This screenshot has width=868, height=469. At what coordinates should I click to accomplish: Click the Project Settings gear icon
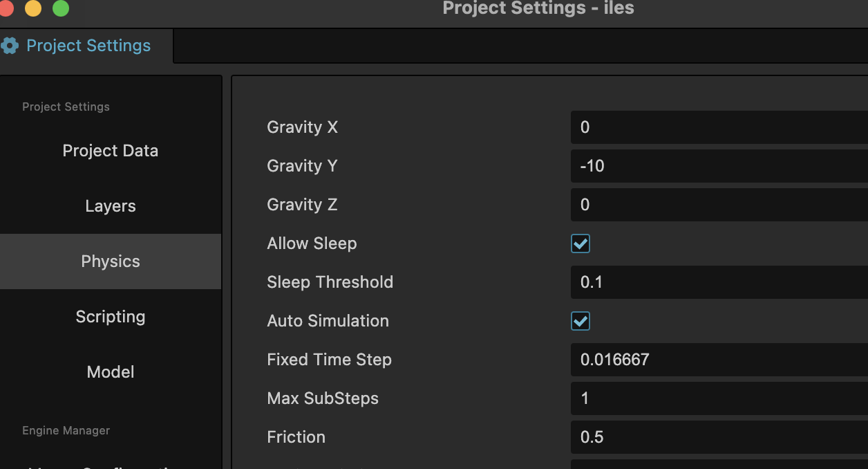(10, 46)
